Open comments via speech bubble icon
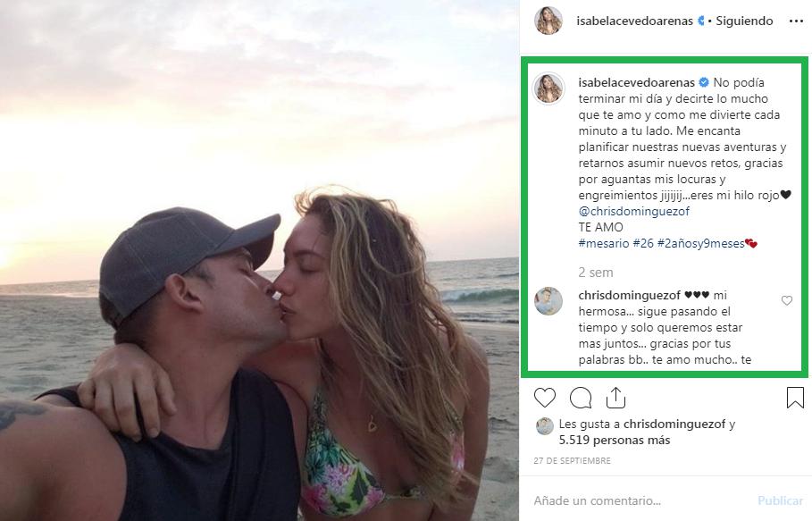Image resolution: width=812 pixels, height=521 pixels. [580, 398]
